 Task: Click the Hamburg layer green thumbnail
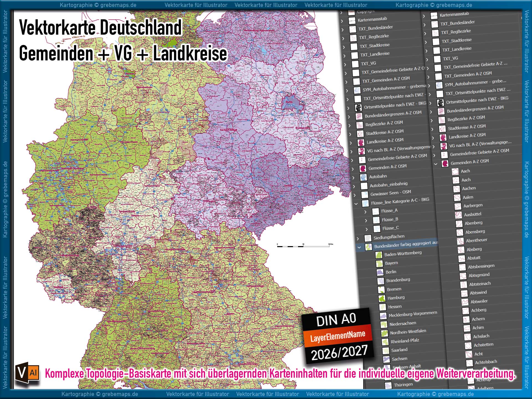coord(382,299)
